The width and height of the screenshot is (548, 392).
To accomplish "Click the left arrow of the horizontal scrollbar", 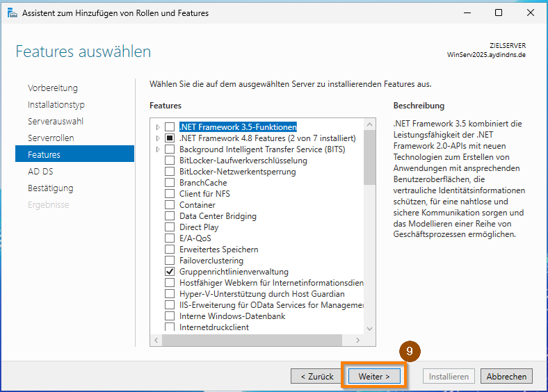I will pyautogui.click(x=156, y=340).
